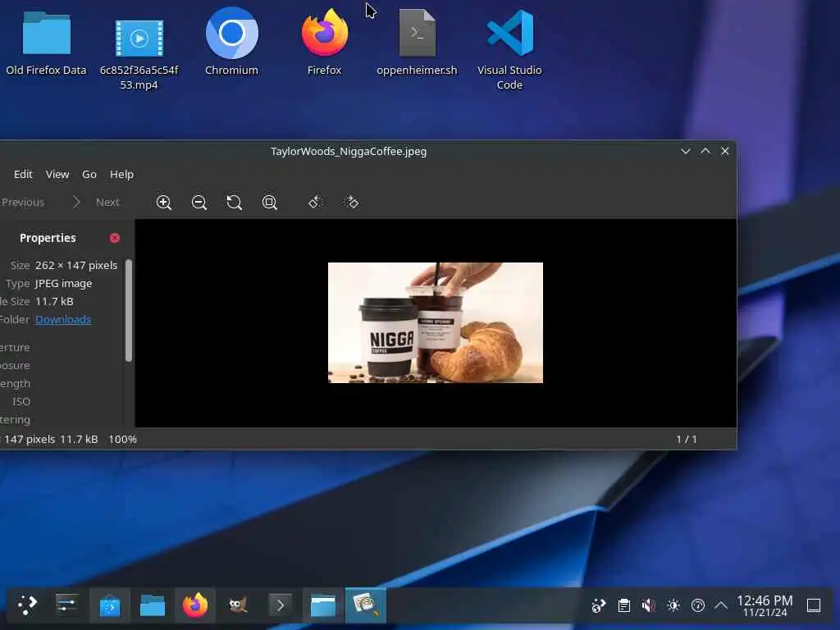Open brightness settings in tray

[x=673, y=606]
